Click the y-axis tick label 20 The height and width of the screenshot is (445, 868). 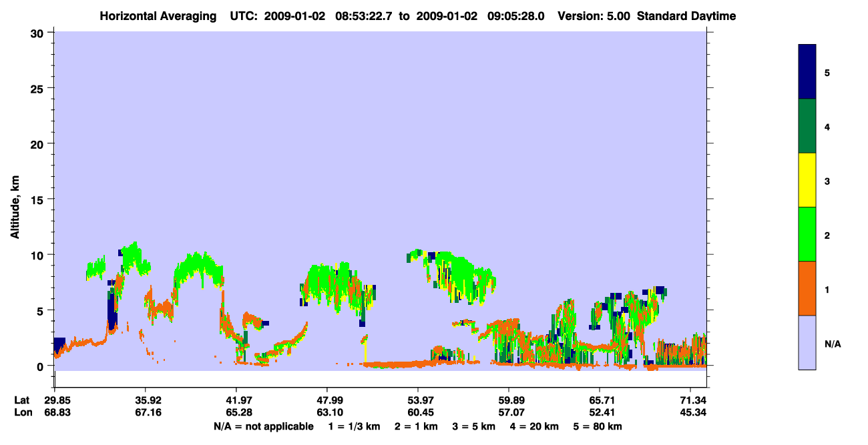point(39,143)
